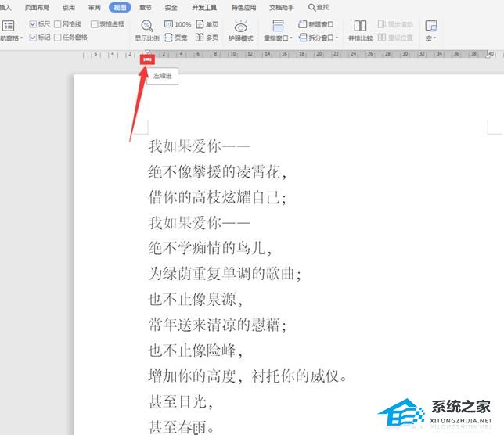
Task: Click the Zoom (显示比例) magnifier icon
Action: 146,26
